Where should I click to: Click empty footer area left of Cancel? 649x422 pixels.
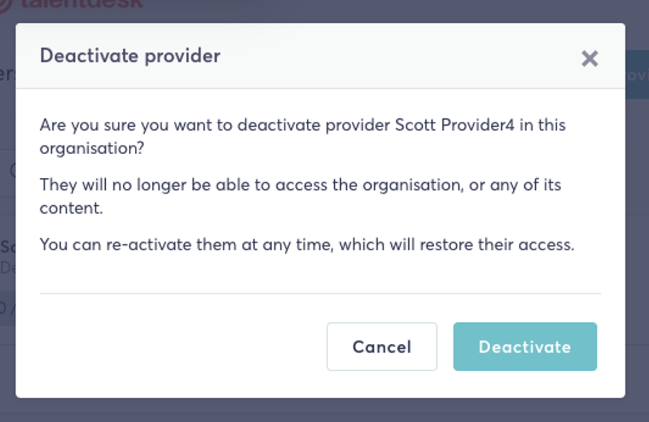click(x=182, y=347)
